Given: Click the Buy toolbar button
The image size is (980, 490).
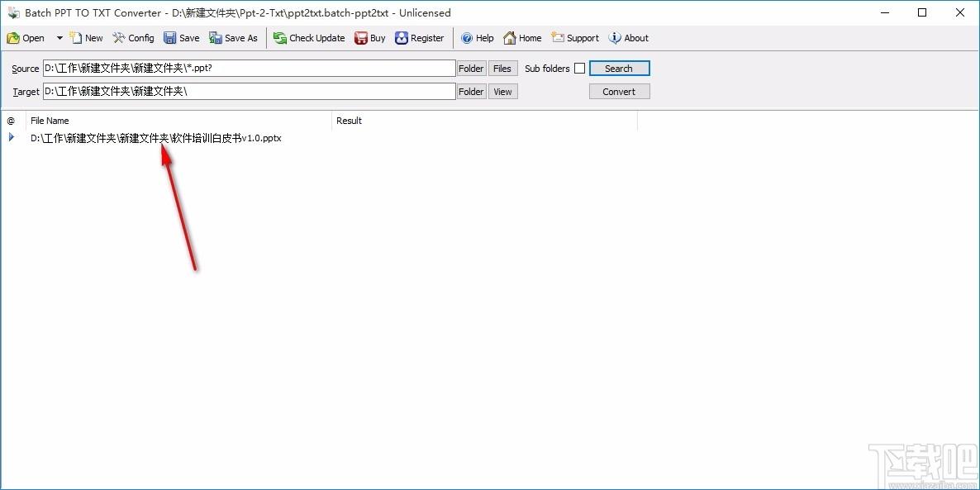Looking at the screenshot, I should coord(370,38).
